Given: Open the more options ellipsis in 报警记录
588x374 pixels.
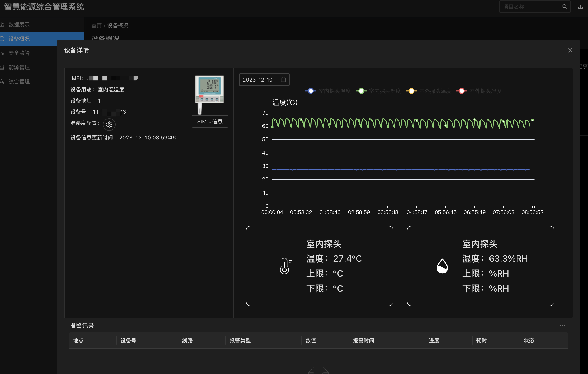Looking at the screenshot, I should coord(563,325).
